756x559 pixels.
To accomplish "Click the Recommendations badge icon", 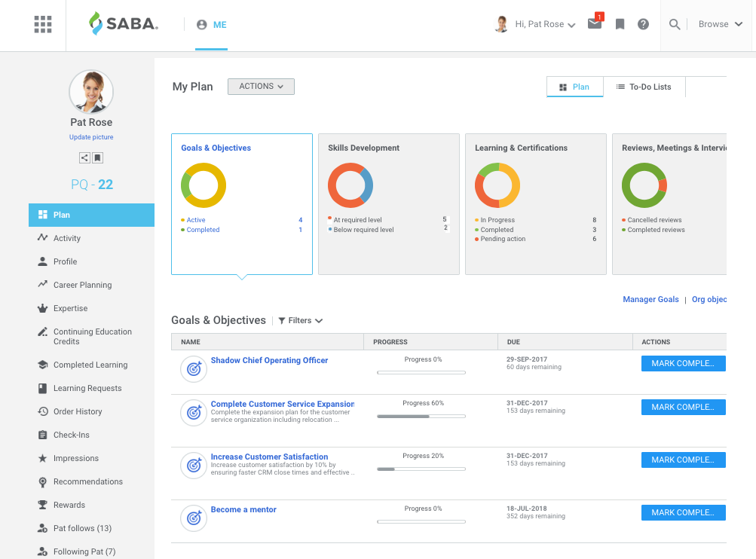I will pos(43,481).
